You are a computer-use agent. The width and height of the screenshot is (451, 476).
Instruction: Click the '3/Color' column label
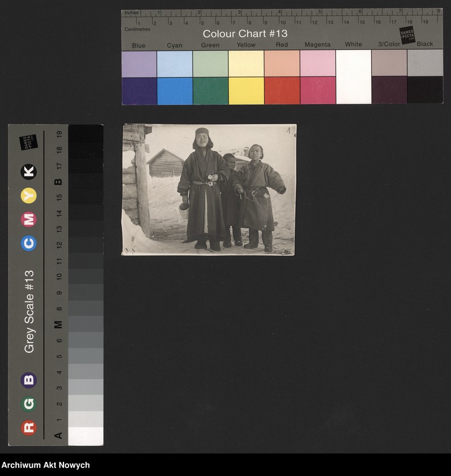point(389,44)
